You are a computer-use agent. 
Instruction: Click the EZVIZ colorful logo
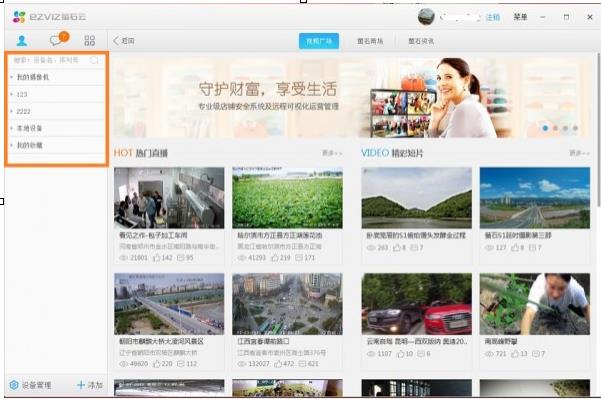19,17
